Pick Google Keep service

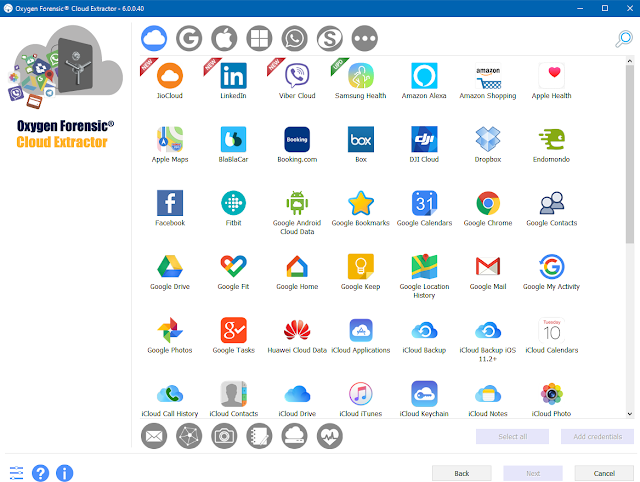(x=360, y=272)
